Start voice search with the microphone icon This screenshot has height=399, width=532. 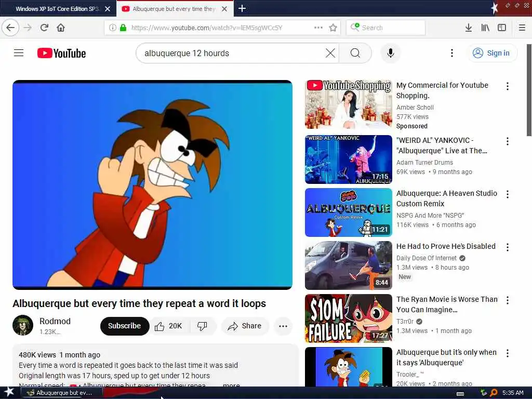point(391,53)
